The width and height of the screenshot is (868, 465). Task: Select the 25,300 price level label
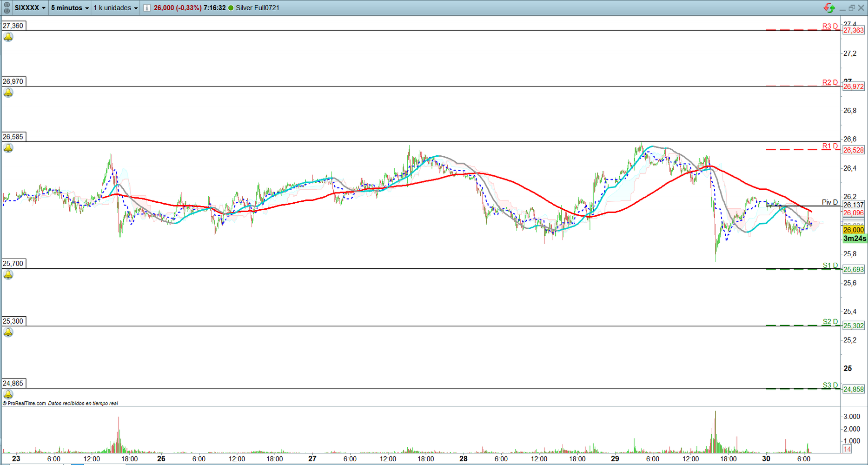tap(13, 321)
